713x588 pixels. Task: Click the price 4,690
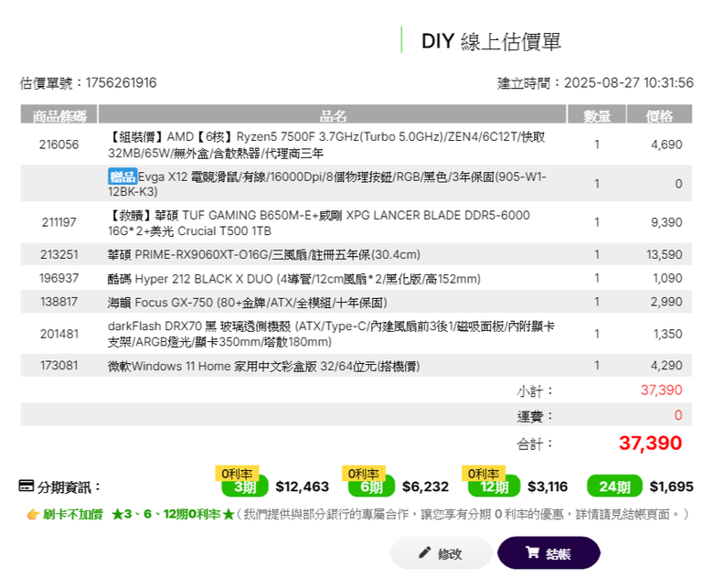click(666, 144)
